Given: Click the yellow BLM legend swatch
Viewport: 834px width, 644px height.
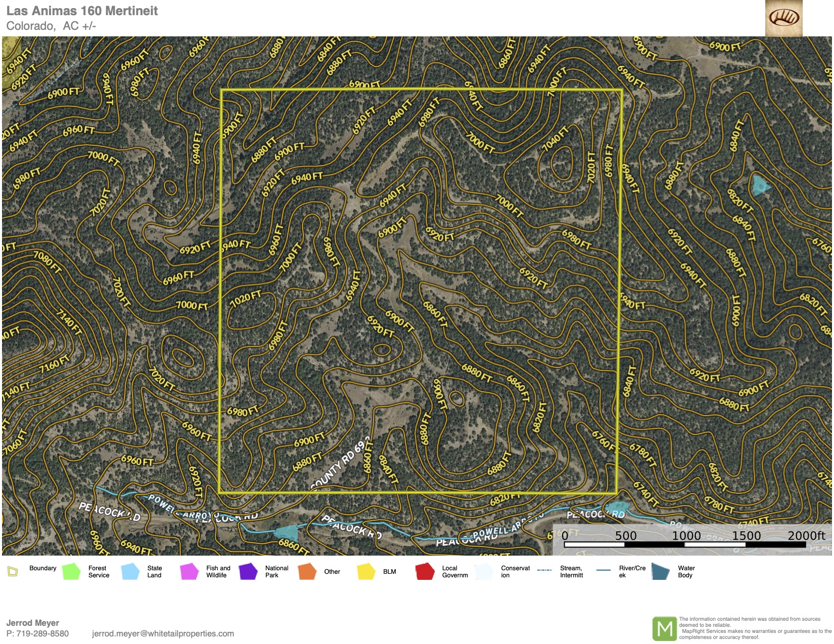Looking at the screenshot, I should click(x=366, y=572).
